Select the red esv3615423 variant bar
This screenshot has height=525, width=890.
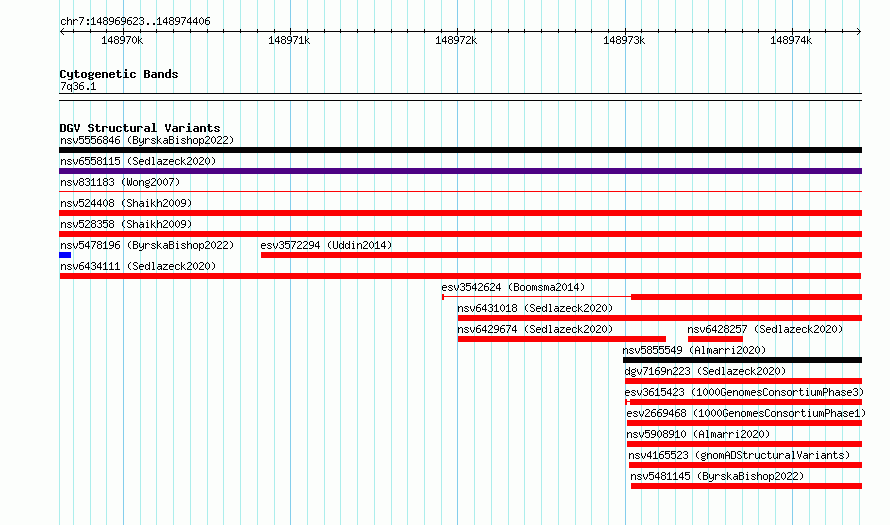(744, 402)
